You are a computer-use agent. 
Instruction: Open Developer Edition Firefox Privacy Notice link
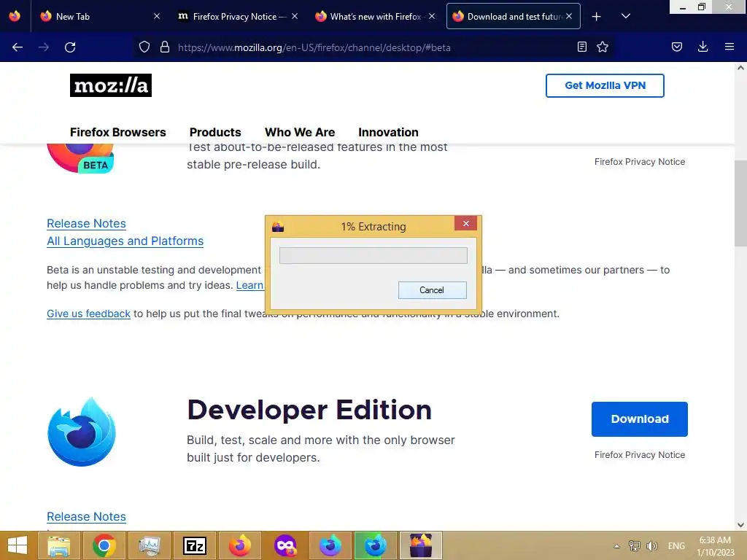click(640, 455)
